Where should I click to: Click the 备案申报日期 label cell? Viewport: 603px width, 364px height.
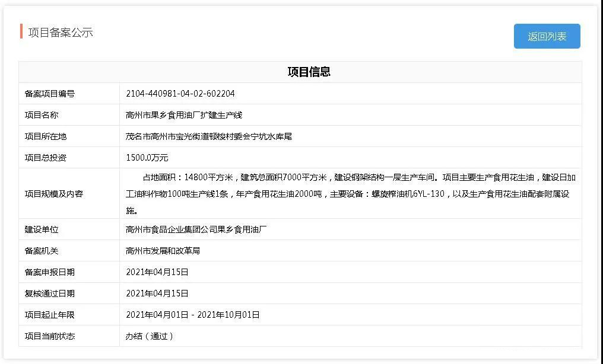click(69, 272)
